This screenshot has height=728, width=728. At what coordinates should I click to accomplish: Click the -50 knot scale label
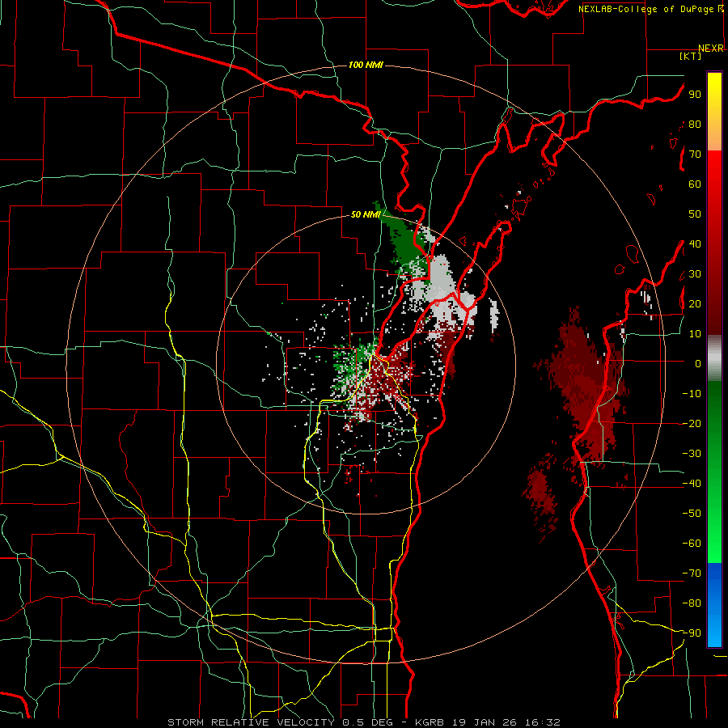692,514
